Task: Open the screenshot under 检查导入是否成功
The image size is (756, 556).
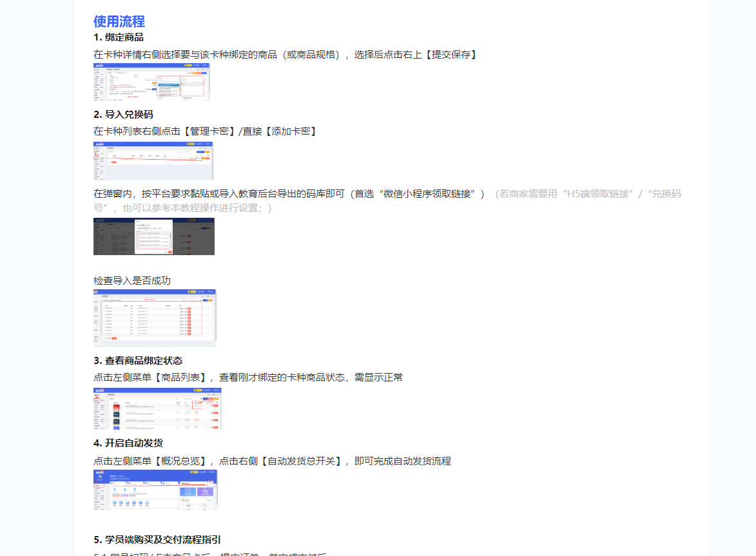Action: [x=155, y=318]
